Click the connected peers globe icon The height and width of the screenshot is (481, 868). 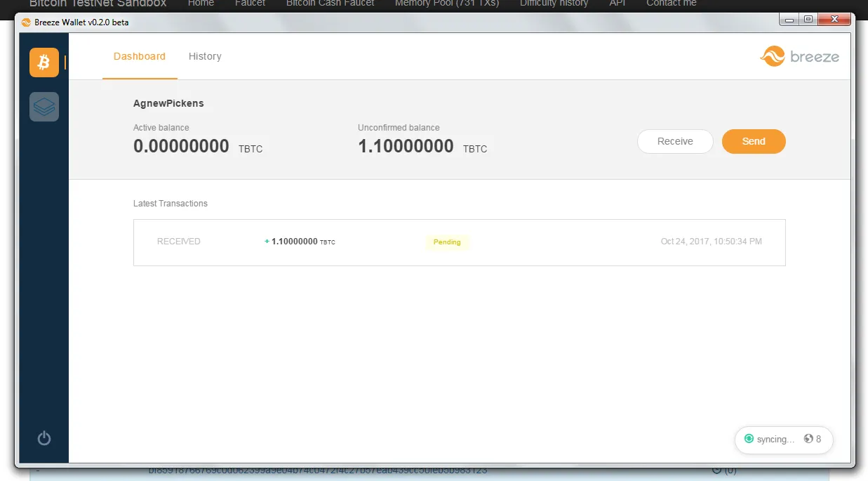coord(808,439)
